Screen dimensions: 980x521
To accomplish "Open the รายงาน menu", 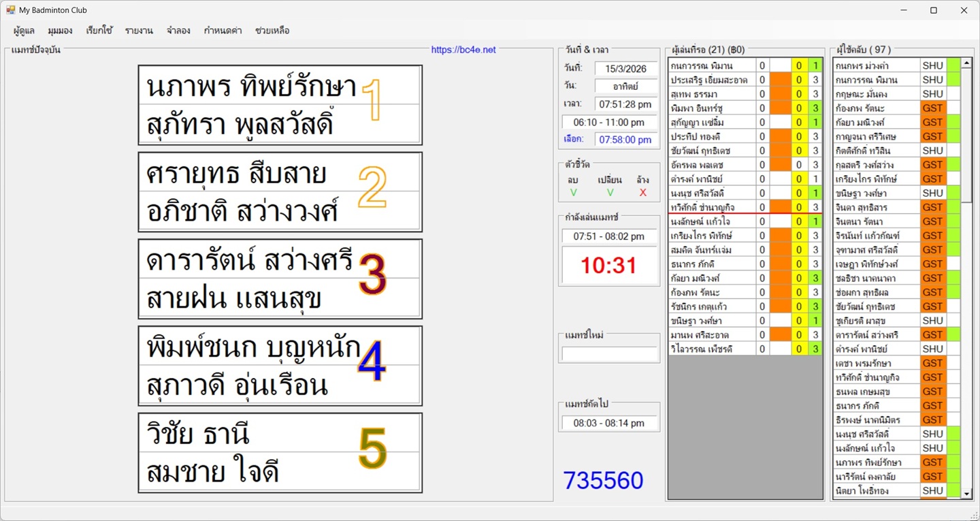I will tap(139, 31).
